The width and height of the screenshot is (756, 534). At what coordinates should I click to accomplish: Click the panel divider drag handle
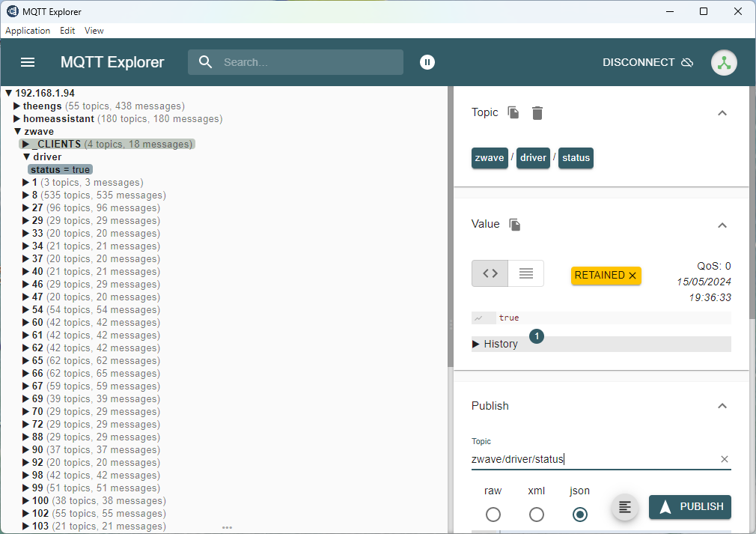point(451,324)
